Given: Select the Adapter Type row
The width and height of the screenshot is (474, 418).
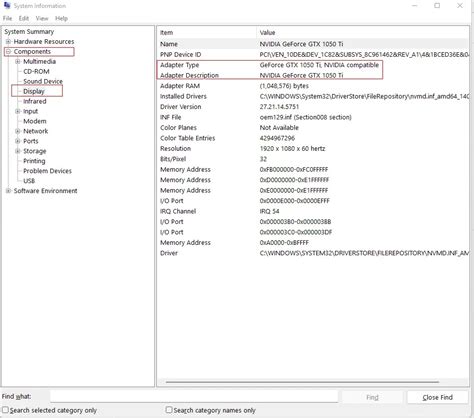Looking at the screenshot, I should (x=313, y=65).
